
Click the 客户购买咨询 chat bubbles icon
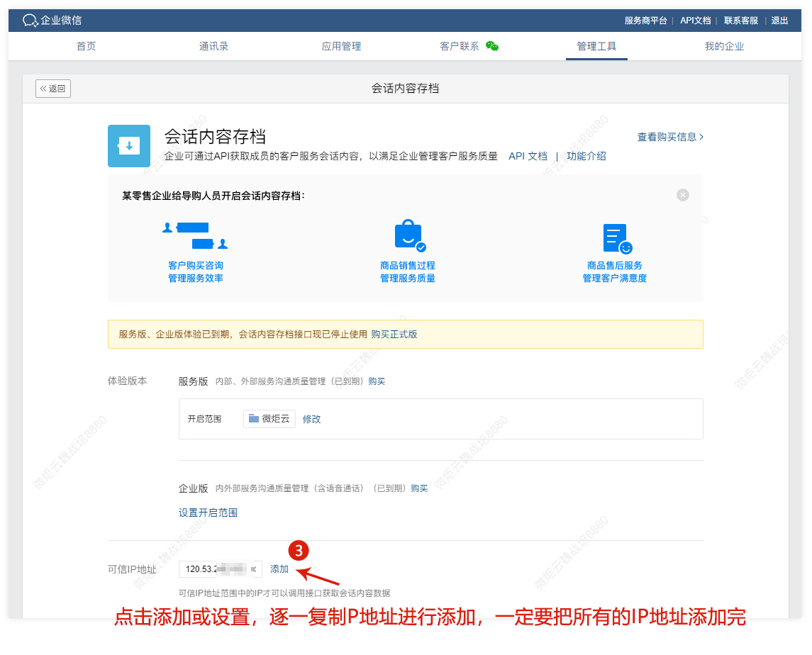coord(195,235)
